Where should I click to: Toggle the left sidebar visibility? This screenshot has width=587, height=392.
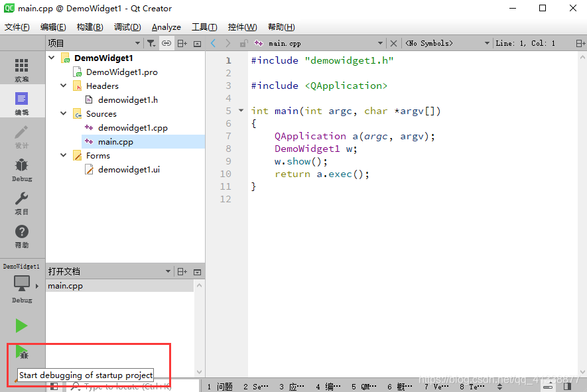pos(54,387)
